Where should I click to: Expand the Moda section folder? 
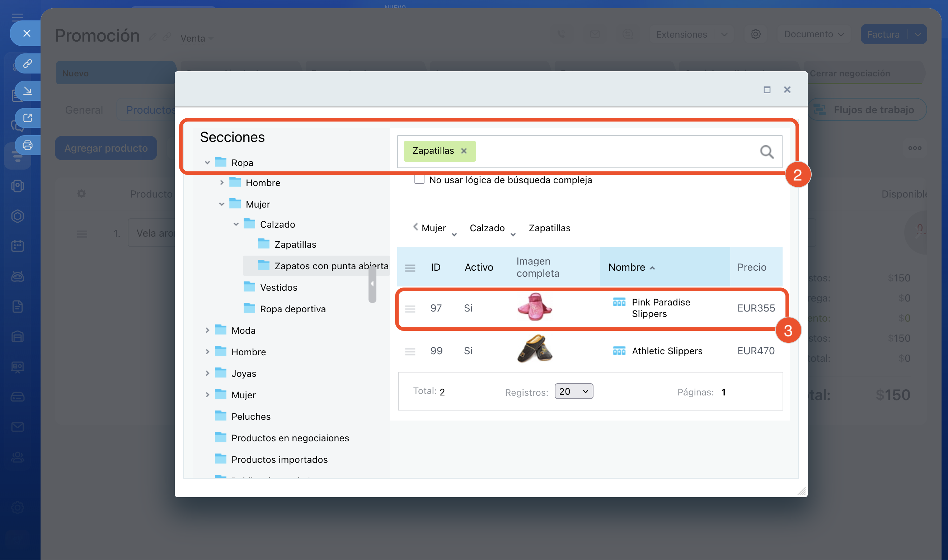pos(207,330)
